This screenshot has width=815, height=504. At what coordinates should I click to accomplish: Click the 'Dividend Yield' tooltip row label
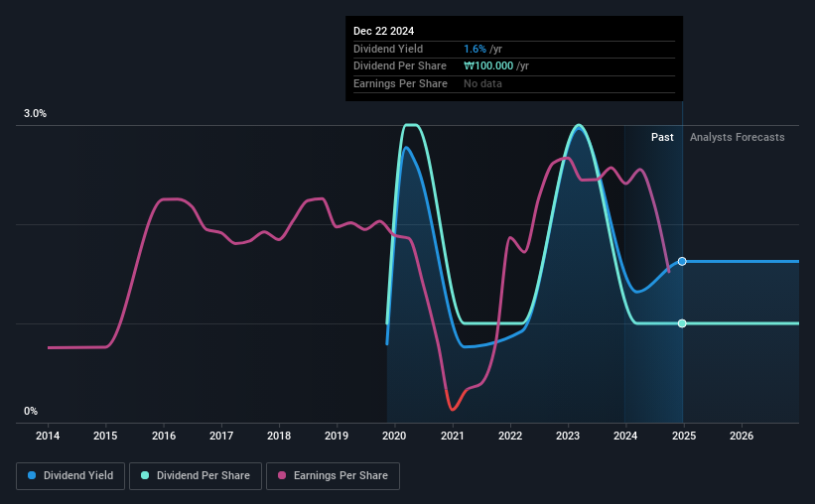(388, 49)
